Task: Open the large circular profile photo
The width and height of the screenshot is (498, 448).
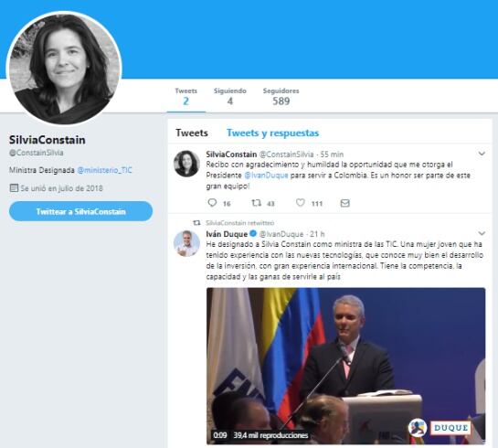Action: (64, 69)
